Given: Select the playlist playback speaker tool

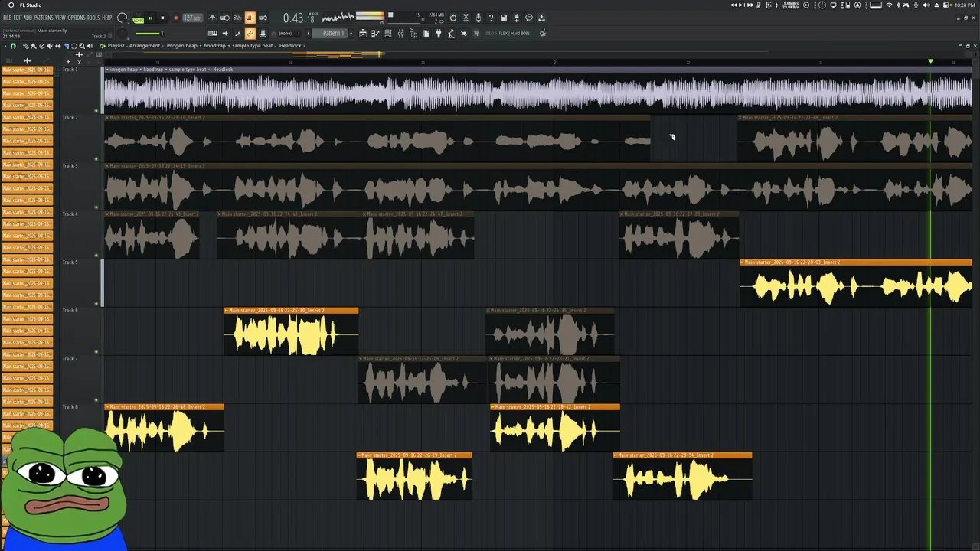Looking at the screenshot, I should [x=90, y=46].
